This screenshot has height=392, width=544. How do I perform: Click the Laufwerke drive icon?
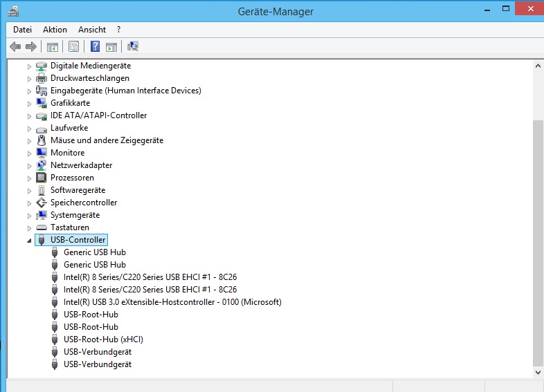(x=42, y=129)
